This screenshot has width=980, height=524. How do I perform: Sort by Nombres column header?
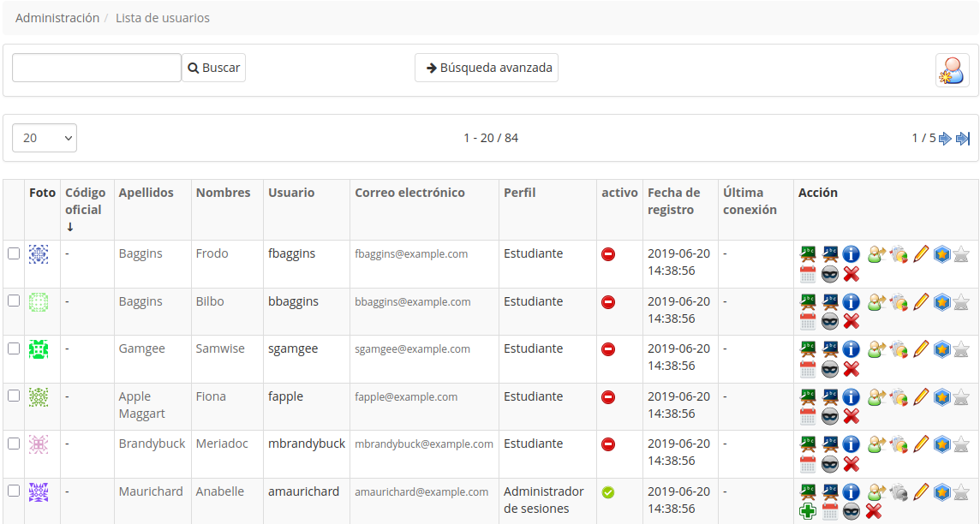pyautogui.click(x=223, y=193)
